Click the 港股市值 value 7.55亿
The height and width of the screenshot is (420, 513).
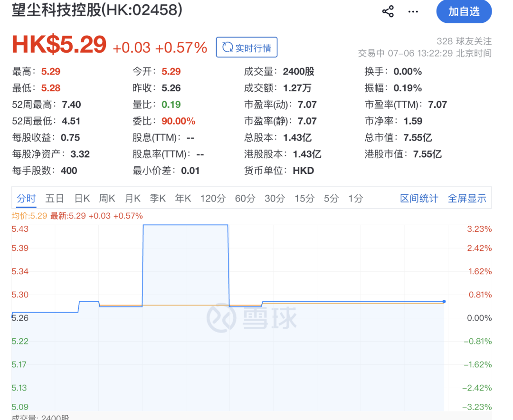[x=427, y=154]
